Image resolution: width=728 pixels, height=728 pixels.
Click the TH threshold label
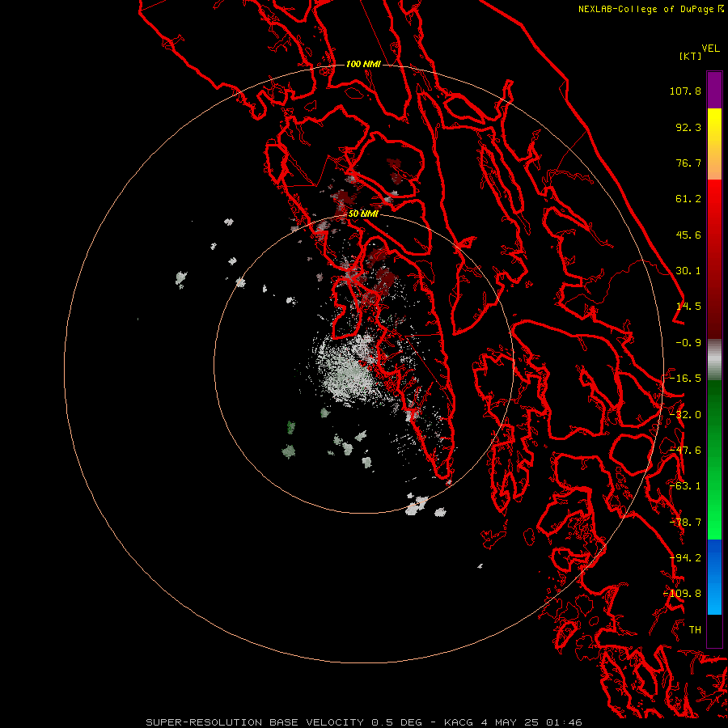pyautogui.click(x=695, y=630)
